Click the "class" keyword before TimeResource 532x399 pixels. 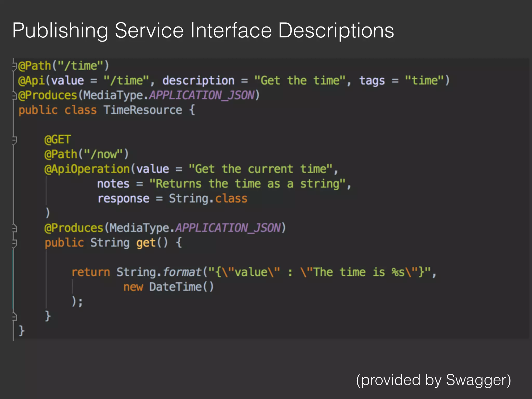pyautogui.click(x=81, y=110)
